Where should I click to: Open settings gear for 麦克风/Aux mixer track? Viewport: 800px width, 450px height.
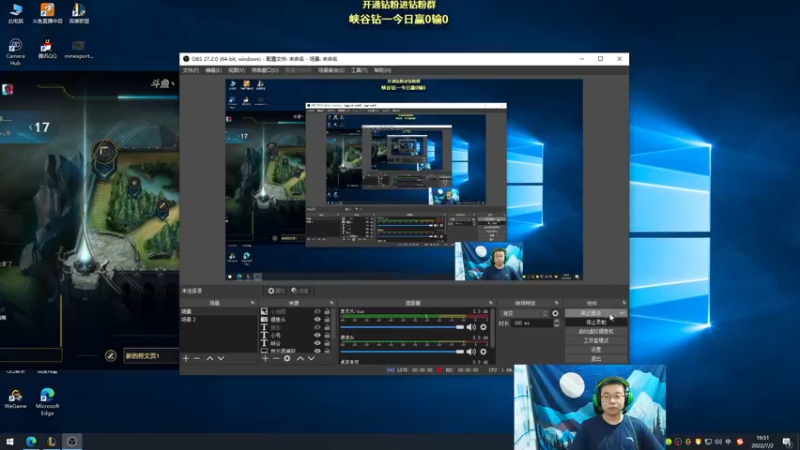pos(483,327)
